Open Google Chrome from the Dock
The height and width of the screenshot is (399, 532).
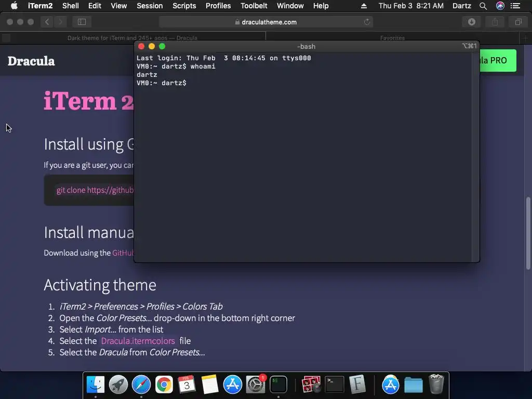(x=164, y=384)
